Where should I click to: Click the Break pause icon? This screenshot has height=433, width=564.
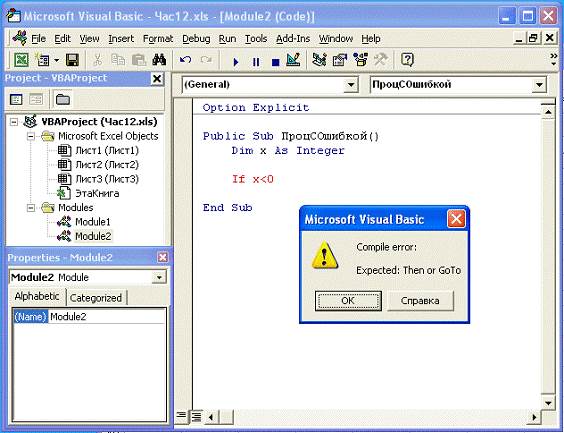[256, 62]
